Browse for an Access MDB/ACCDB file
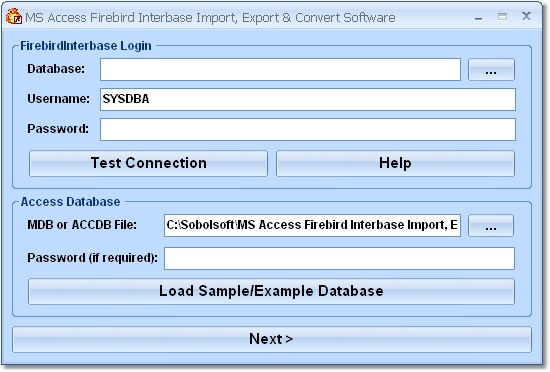 pos(491,225)
